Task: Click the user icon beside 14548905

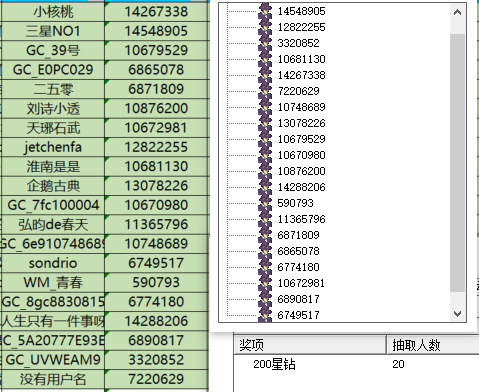Action: (x=265, y=11)
